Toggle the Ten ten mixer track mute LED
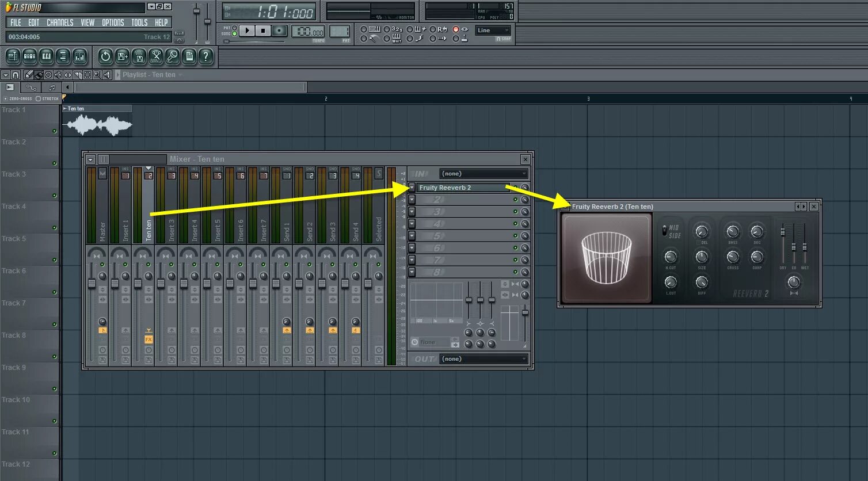Viewport: 868px width, 481px height. click(148, 265)
